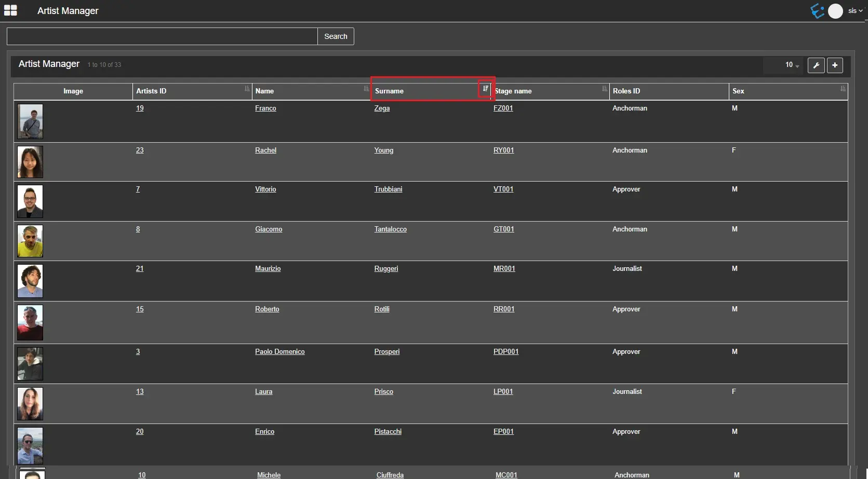Open the Zega surname link
The image size is (868, 479).
pyautogui.click(x=382, y=108)
